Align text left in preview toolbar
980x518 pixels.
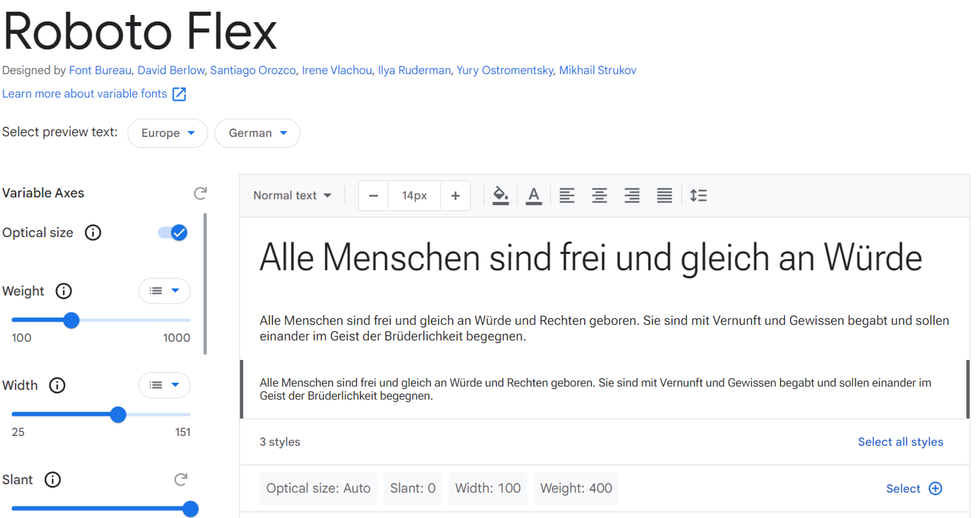[566, 195]
